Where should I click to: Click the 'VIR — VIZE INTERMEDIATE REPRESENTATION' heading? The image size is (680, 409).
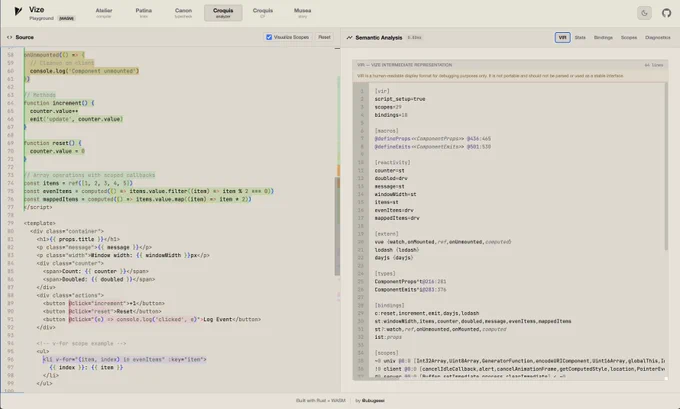(404, 65)
